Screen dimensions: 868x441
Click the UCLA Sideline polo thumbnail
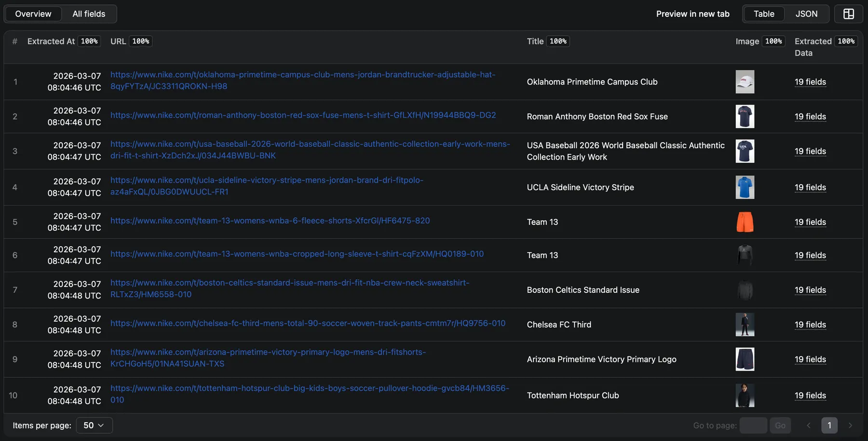(x=745, y=187)
